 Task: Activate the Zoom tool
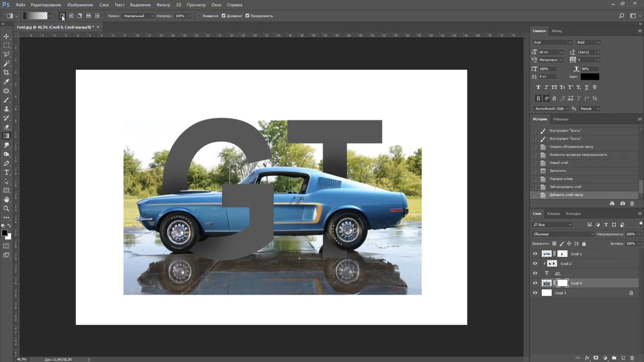tap(7, 209)
